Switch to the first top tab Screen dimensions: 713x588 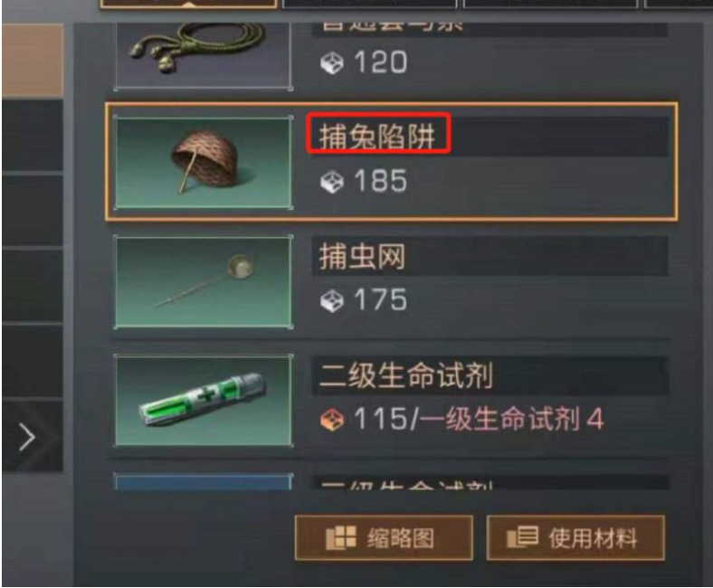pyautogui.click(x=188, y=4)
